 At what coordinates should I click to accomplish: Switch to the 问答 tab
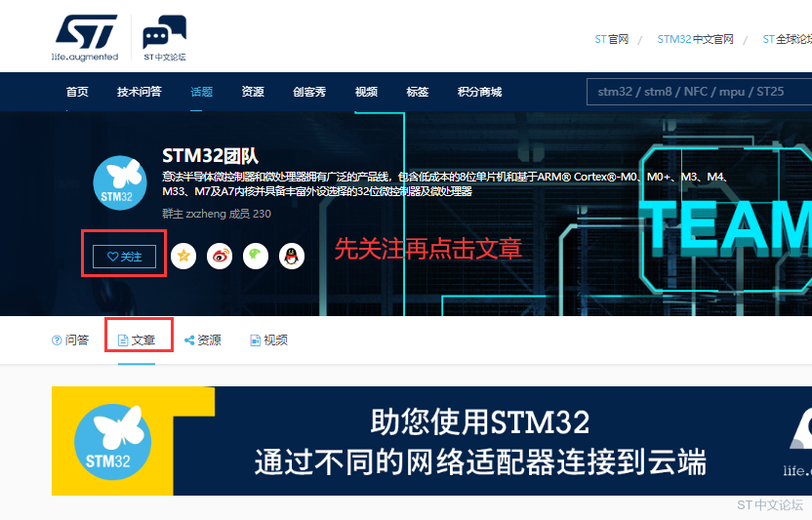(x=70, y=340)
